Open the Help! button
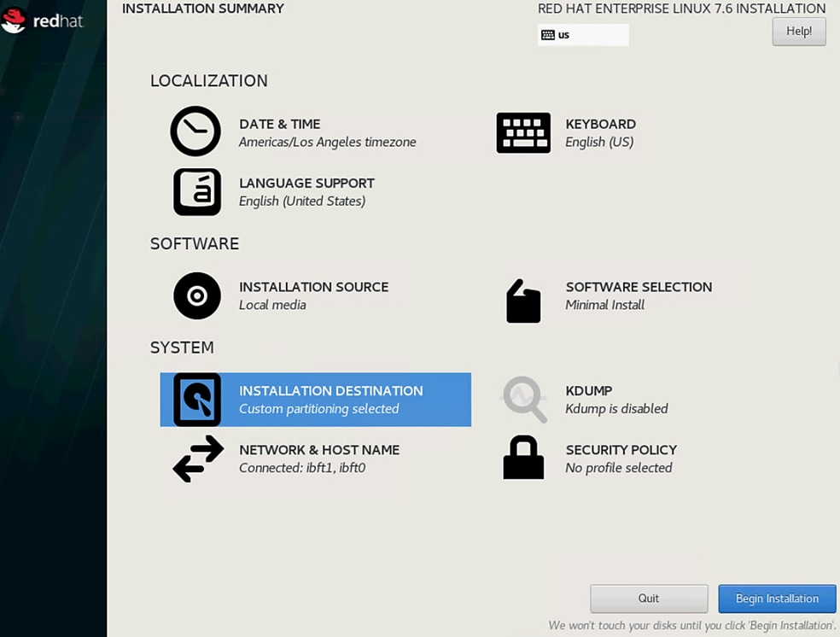This screenshot has width=840, height=637. point(799,31)
